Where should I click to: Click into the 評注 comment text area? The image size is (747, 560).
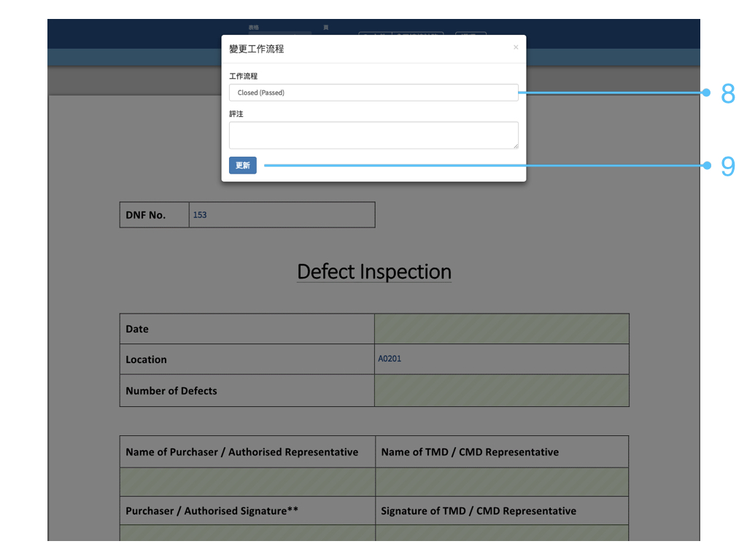(373, 135)
